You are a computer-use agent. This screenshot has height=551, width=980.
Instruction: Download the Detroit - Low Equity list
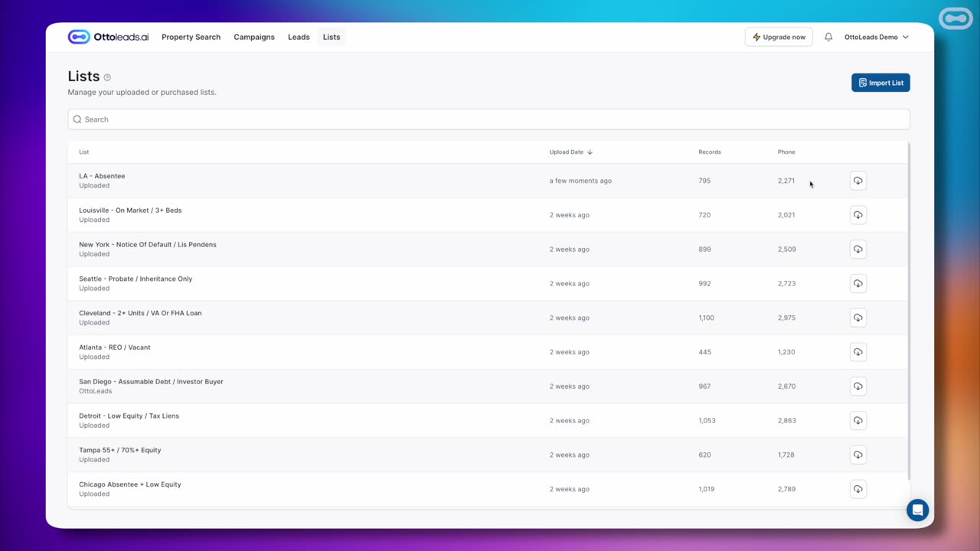857,420
